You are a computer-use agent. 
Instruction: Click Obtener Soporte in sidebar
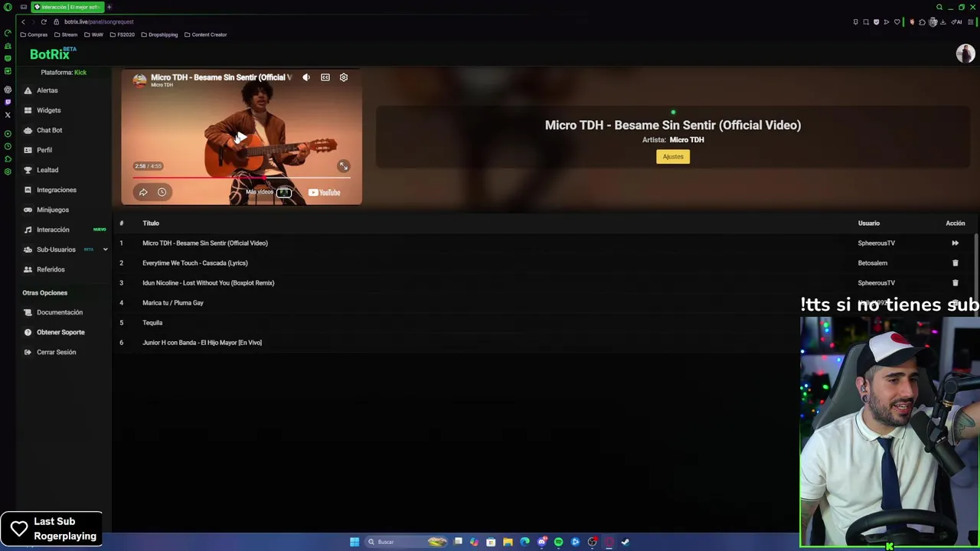point(60,332)
